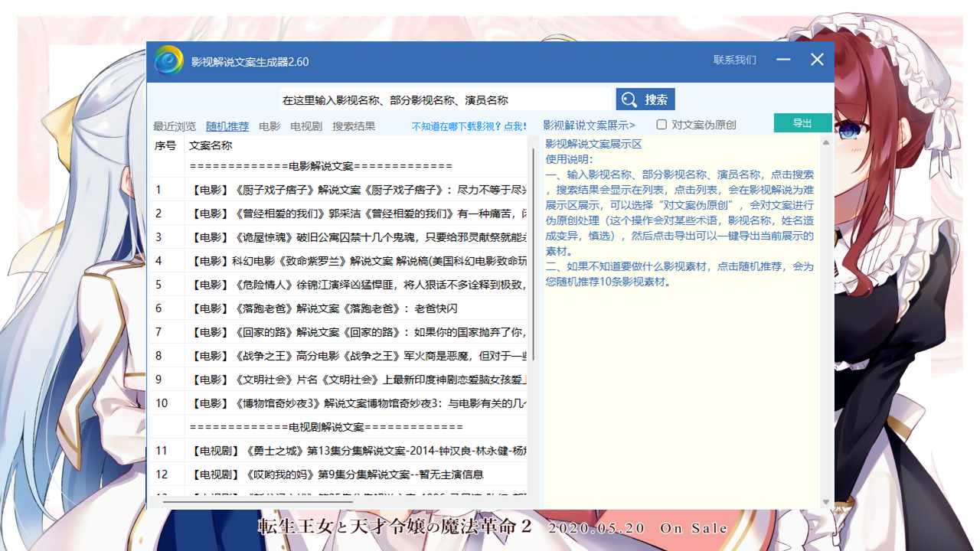Switch to 电视剧 tab
This screenshot has height=551, width=980.
pos(306,126)
